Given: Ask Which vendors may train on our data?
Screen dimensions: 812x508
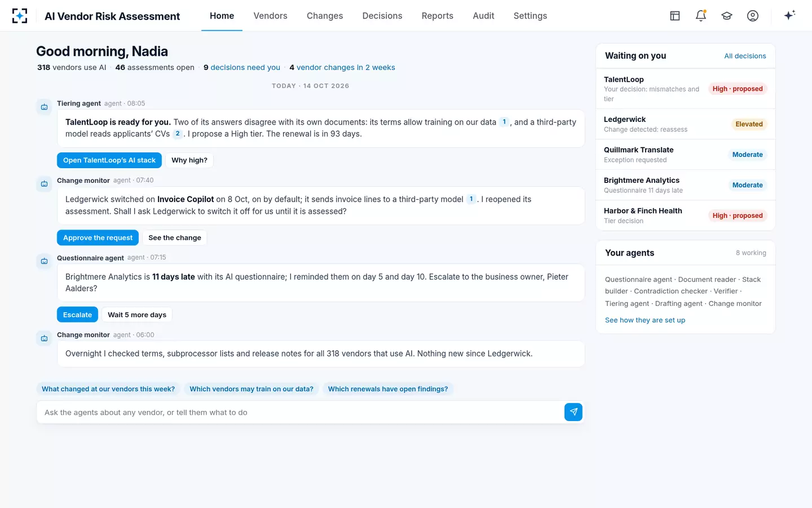Looking at the screenshot, I should (x=251, y=389).
